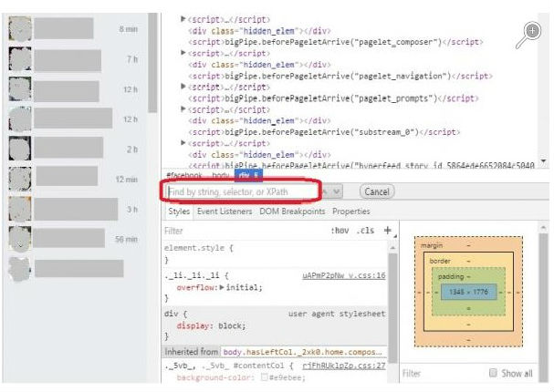
Task: Open the chat contact active 7 h ago
Action: pyautogui.click(x=73, y=59)
